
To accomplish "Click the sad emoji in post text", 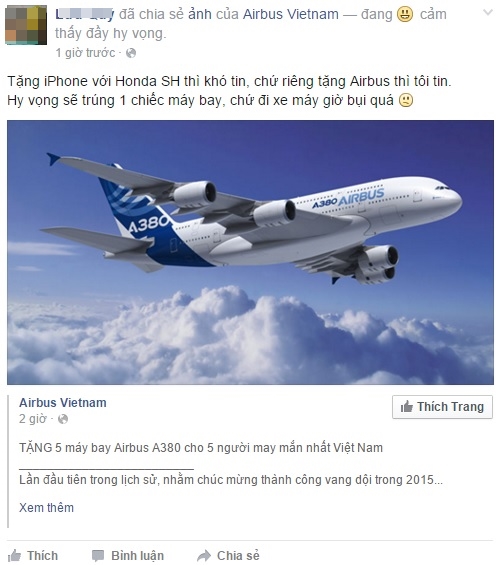I will pyautogui.click(x=405, y=100).
